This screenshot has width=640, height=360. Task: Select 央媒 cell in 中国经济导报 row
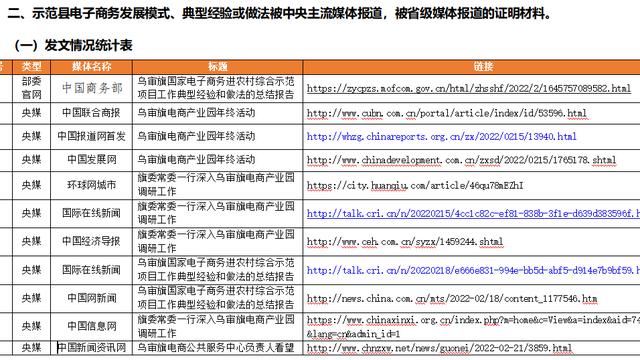click(31, 242)
